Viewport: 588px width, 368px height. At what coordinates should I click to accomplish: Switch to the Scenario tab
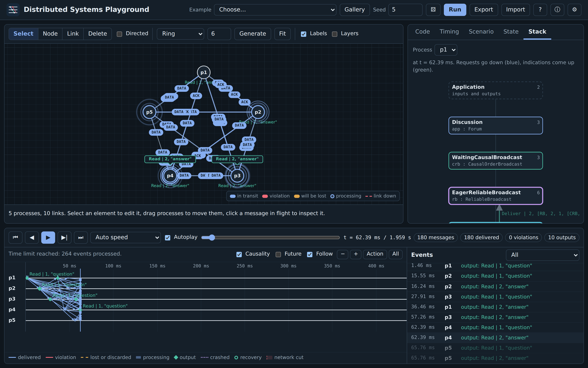(481, 31)
